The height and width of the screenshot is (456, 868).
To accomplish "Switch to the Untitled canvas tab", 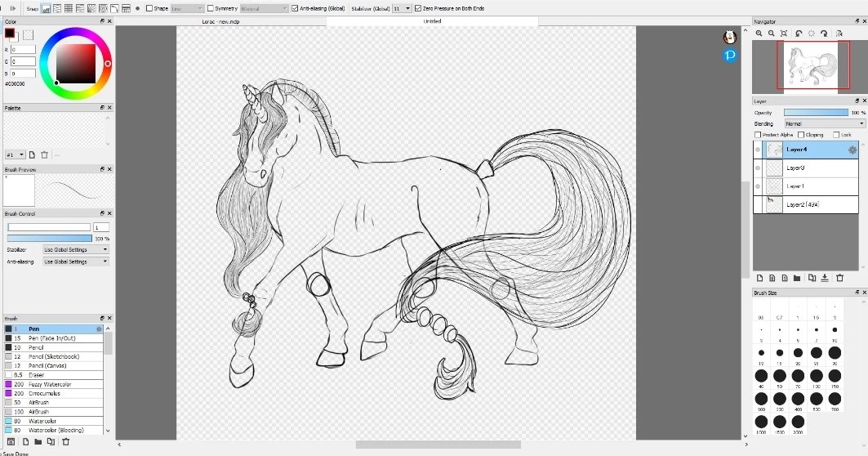I will pyautogui.click(x=432, y=21).
